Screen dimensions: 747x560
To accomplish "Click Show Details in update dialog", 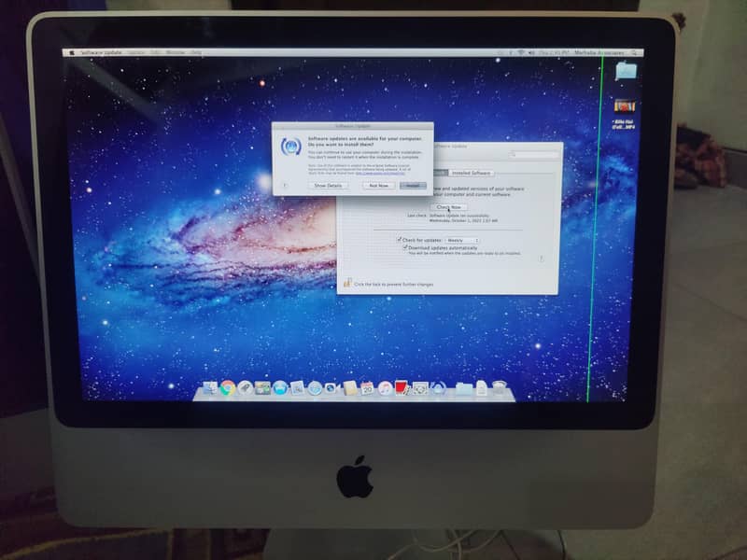I will tap(329, 186).
